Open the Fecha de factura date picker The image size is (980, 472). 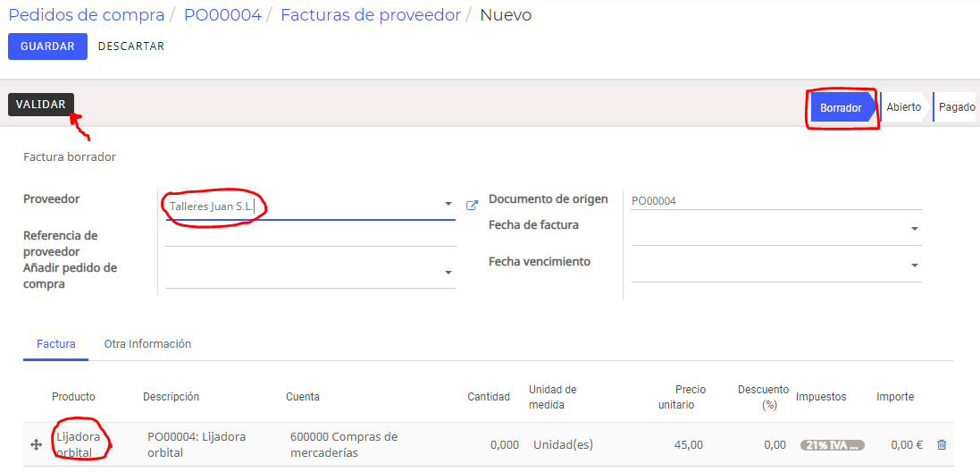coord(915,229)
